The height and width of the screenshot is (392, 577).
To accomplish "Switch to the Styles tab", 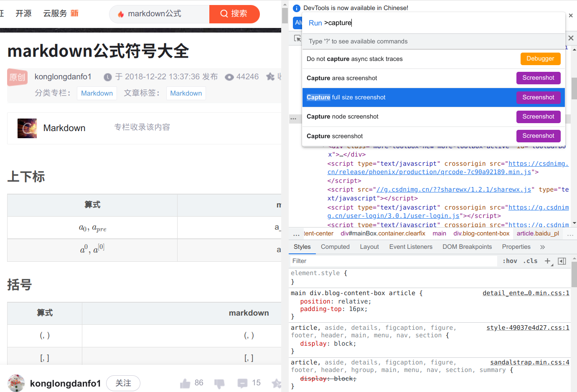I will point(302,247).
